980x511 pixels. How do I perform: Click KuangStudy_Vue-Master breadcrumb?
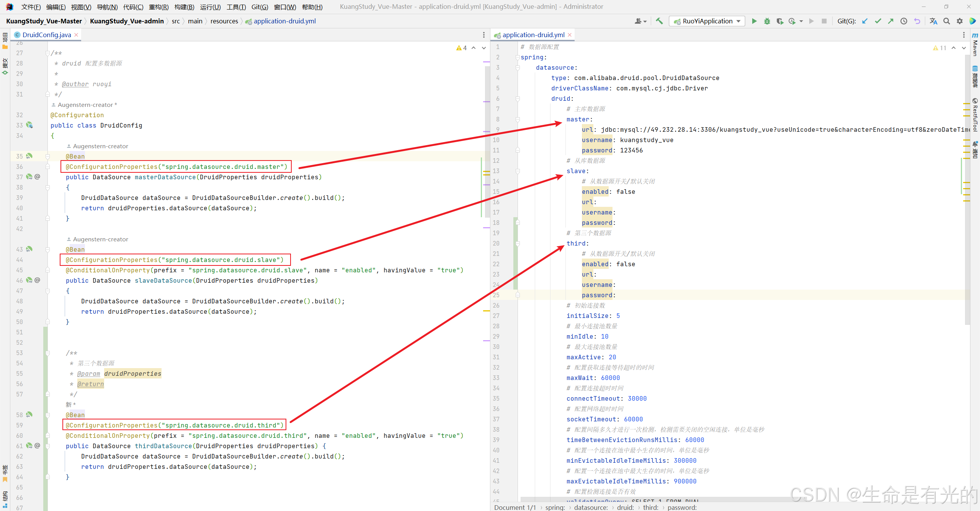pos(44,21)
